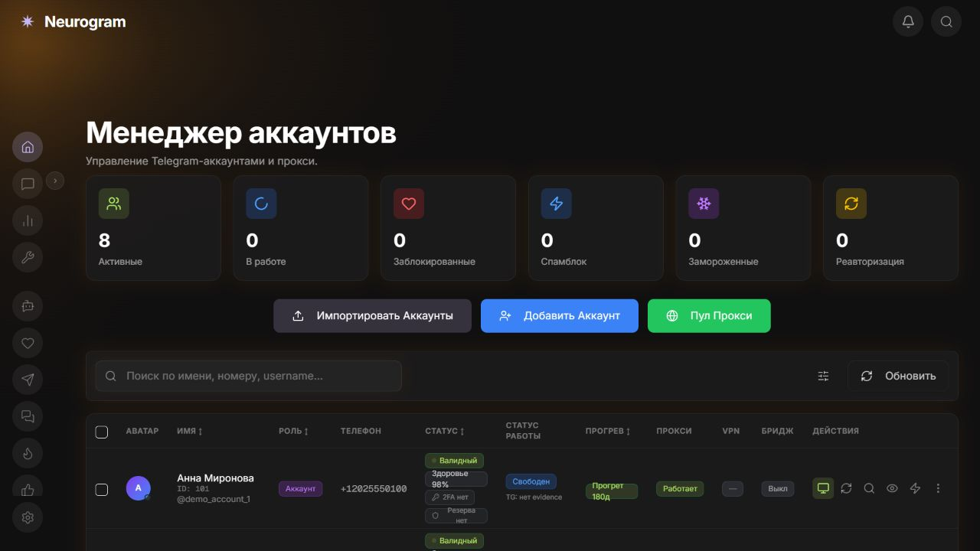Tick the select-all checkbox in the table header
980x551 pixels.
pos(101,432)
